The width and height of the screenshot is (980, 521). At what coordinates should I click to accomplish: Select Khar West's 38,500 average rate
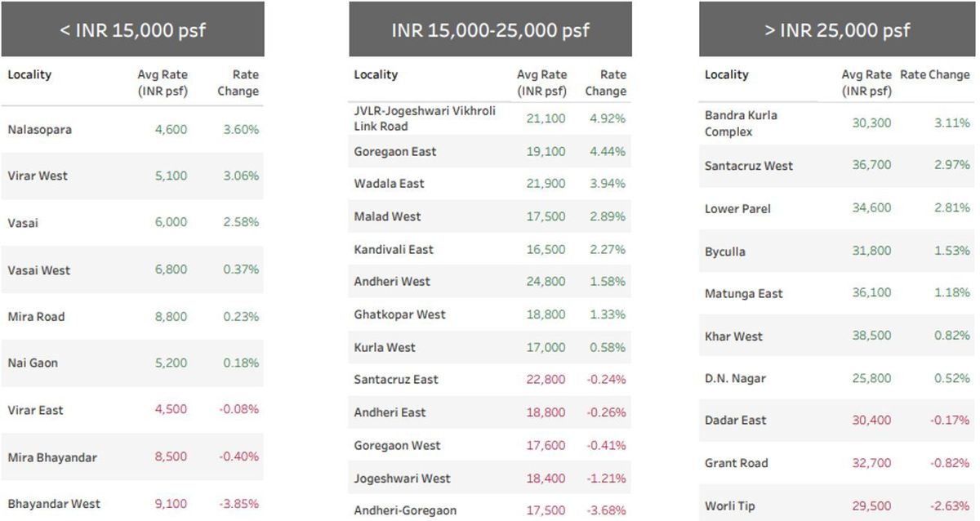point(871,336)
